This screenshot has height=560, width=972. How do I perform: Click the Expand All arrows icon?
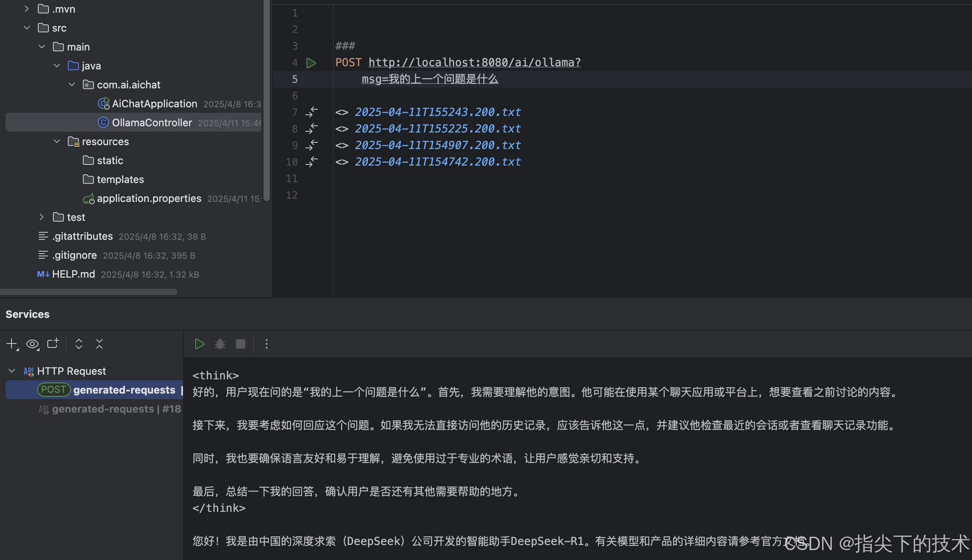(79, 344)
